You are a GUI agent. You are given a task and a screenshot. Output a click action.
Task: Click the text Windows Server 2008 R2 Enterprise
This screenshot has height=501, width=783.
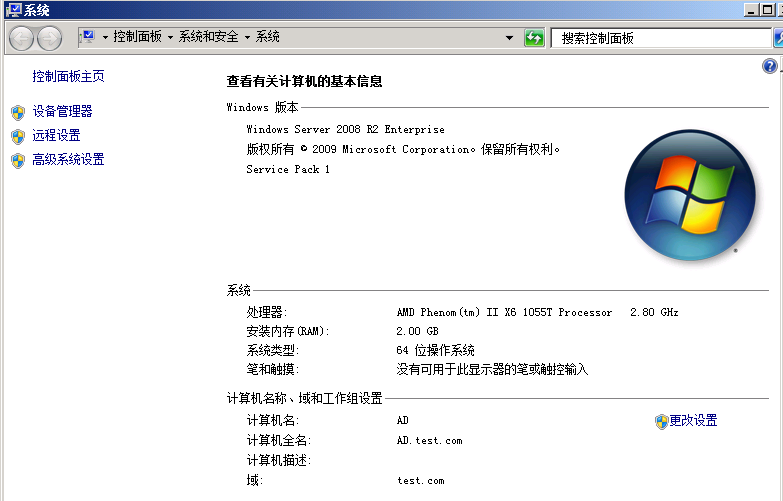(345, 129)
